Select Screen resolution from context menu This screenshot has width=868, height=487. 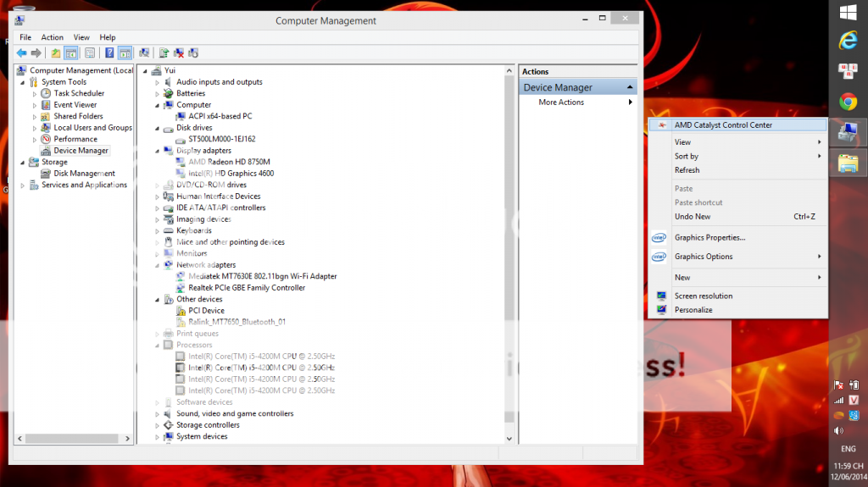[x=703, y=296]
